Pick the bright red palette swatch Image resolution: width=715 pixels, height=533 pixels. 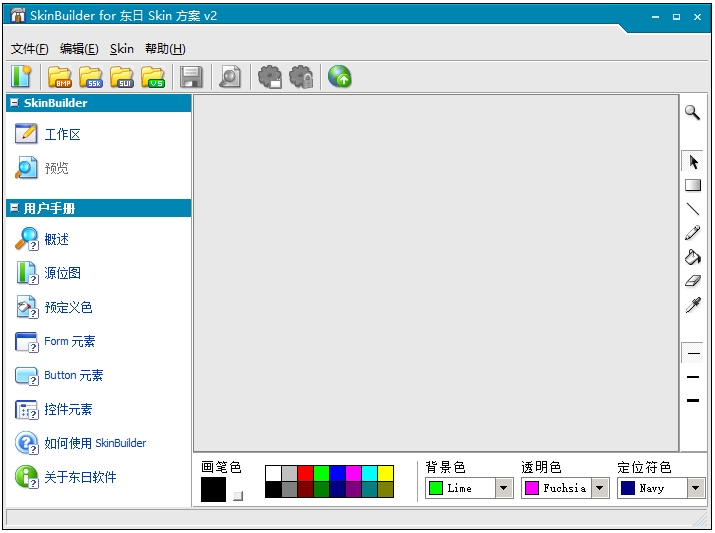[x=306, y=473]
